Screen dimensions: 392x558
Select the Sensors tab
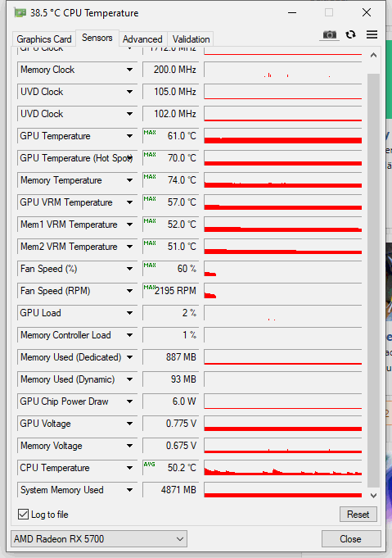pos(97,38)
